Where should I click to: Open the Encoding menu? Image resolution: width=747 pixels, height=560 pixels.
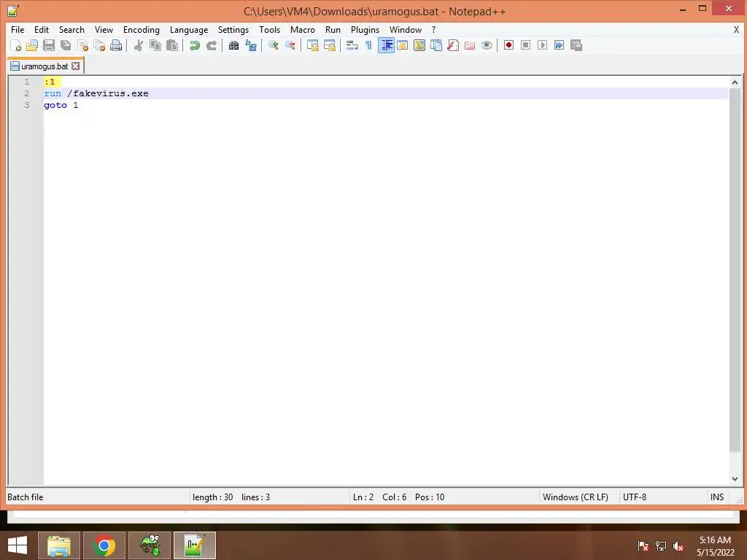142,29
